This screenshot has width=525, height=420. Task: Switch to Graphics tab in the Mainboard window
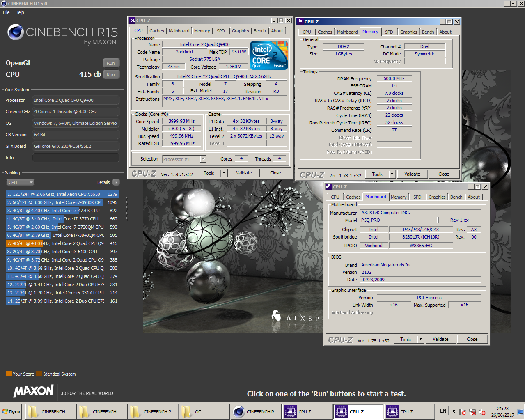pos(437,197)
